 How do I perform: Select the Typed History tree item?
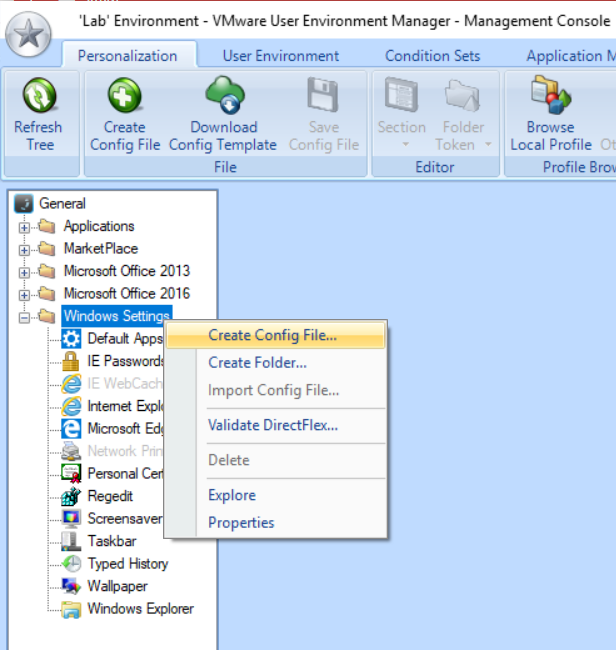(x=128, y=564)
